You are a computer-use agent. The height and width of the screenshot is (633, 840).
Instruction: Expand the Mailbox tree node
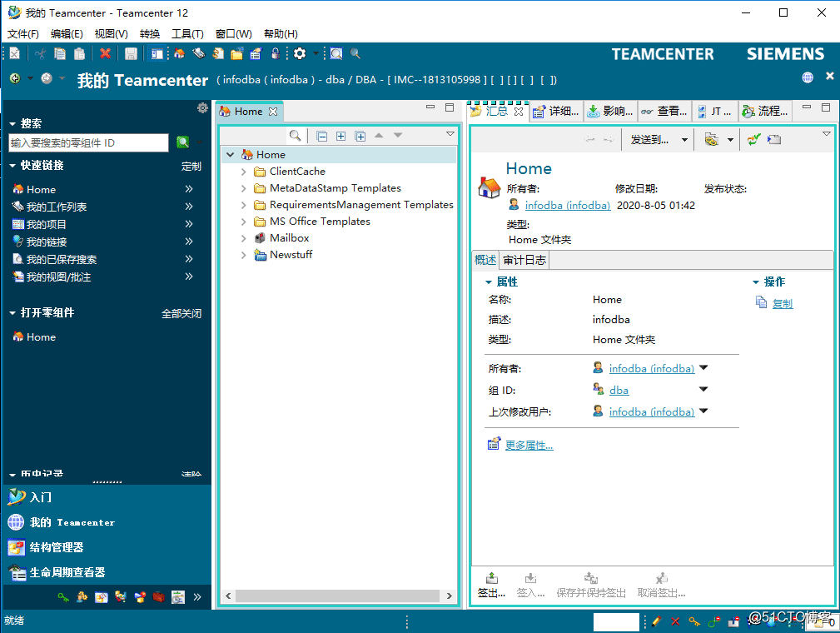(244, 238)
